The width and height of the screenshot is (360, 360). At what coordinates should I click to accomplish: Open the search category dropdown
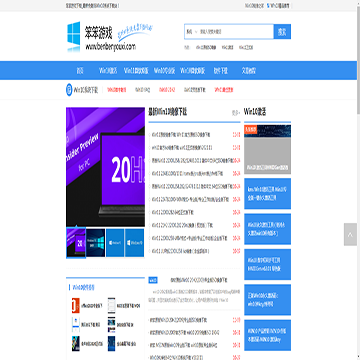tap(191, 32)
